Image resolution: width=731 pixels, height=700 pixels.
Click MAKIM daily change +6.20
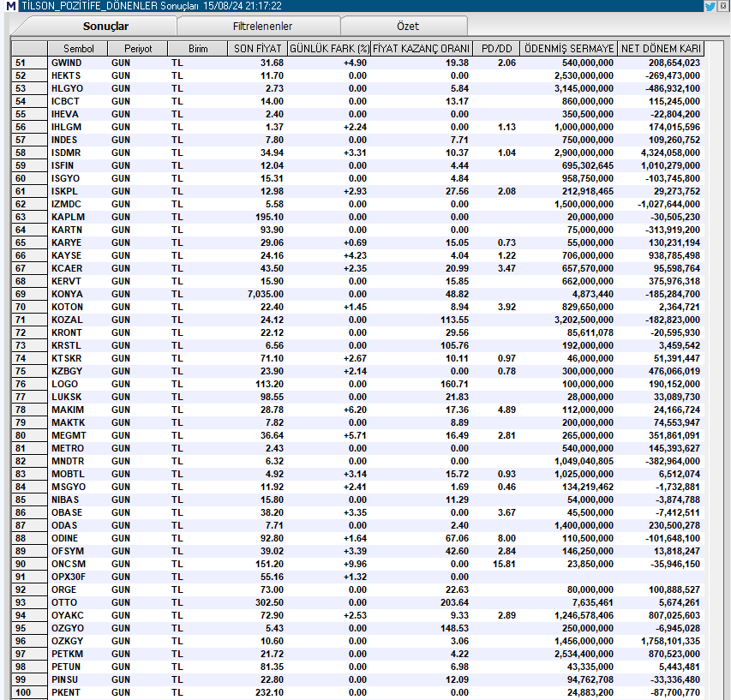355,410
